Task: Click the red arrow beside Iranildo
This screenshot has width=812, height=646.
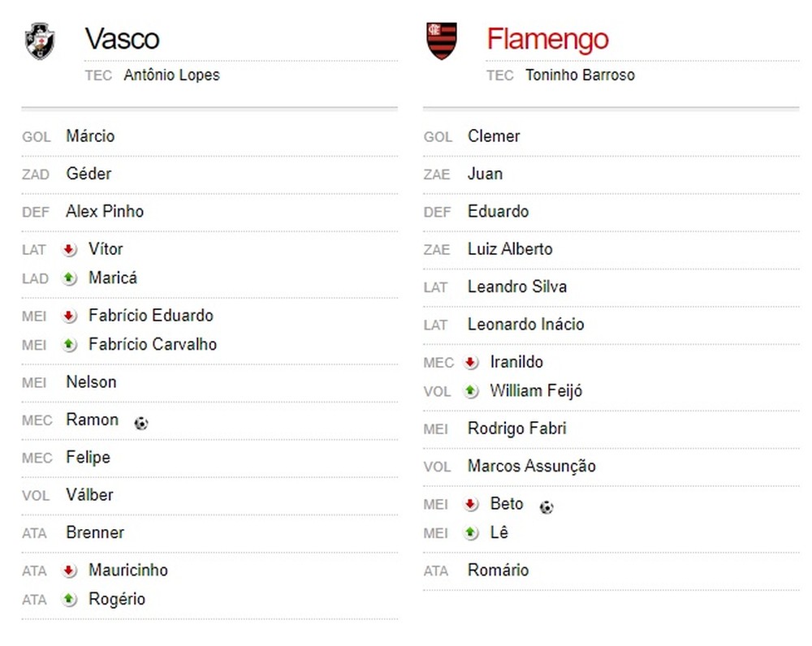Action: [471, 363]
